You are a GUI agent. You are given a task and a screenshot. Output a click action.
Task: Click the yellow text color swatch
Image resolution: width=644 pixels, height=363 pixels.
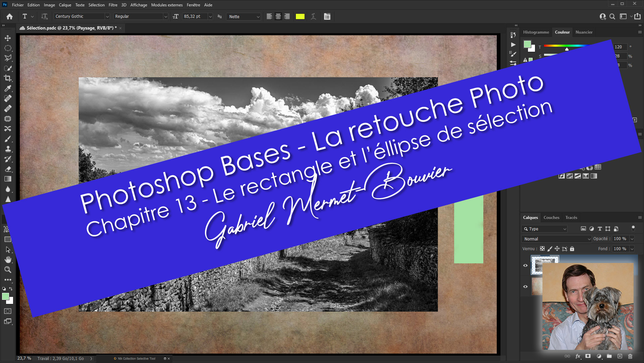[x=300, y=16]
